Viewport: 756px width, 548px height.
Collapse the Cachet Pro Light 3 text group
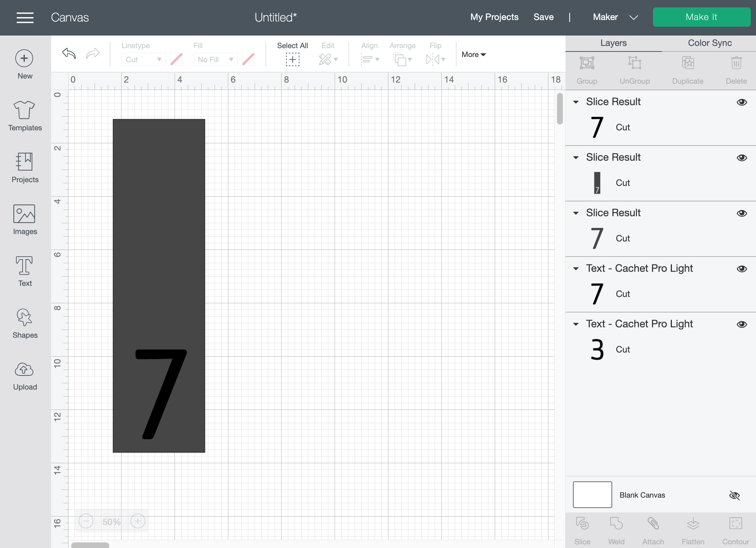coord(576,324)
